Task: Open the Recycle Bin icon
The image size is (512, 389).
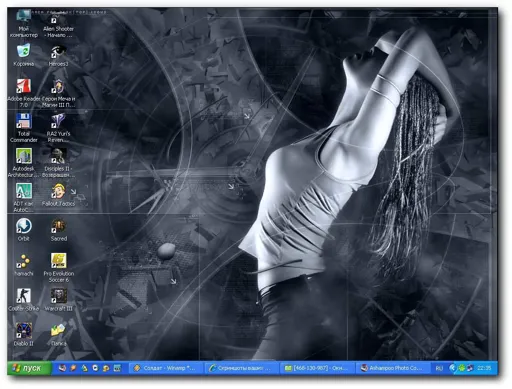Action: point(23,55)
